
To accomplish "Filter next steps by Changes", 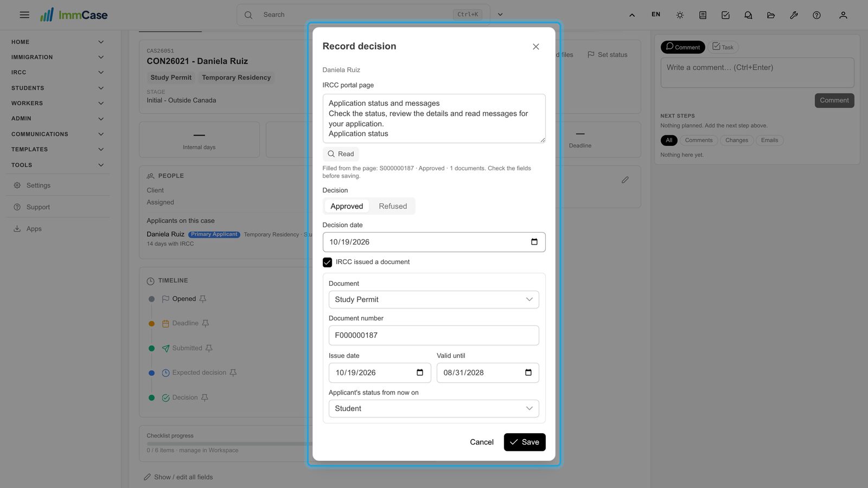I will [737, 140].
